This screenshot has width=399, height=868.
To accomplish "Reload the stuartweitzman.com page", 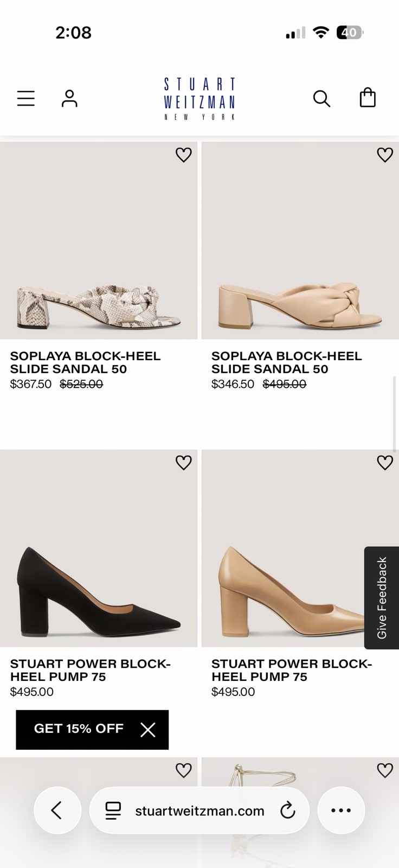I will (x=287, y=811).
